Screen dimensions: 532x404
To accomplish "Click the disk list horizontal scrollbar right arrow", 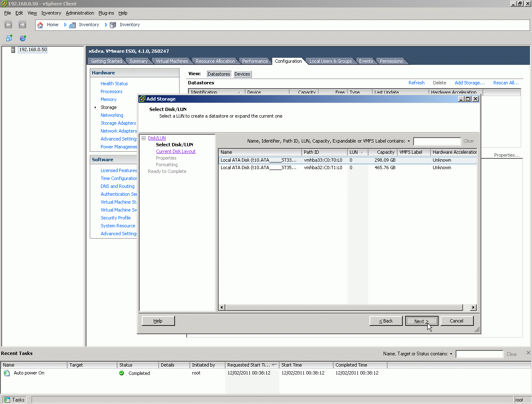I will pyautogui.click(x=473, y=308).
